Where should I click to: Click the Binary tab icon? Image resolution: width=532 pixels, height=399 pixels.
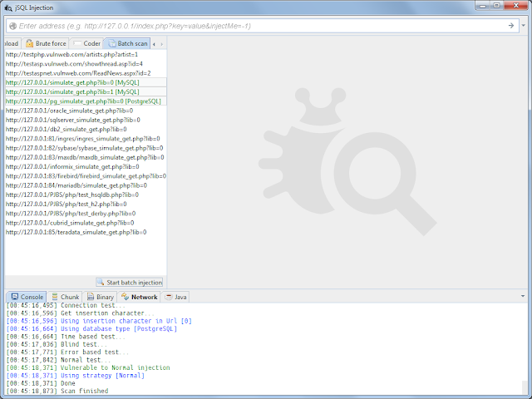pyautogui.click(x=91, y=297)
